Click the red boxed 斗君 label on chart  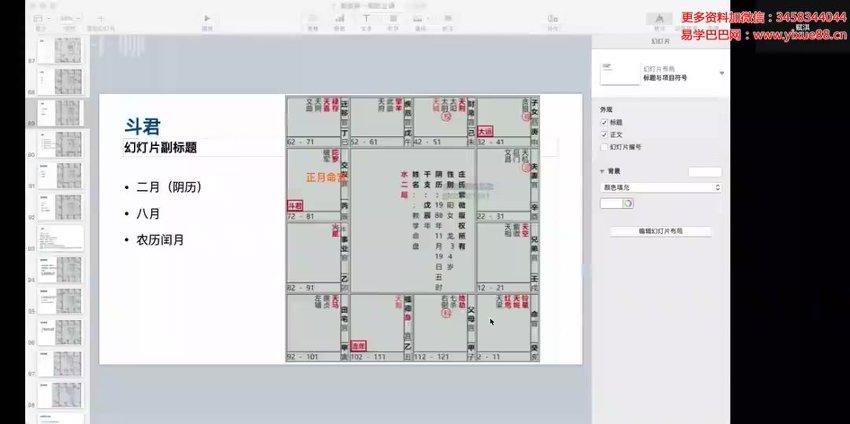coord(295,205)
